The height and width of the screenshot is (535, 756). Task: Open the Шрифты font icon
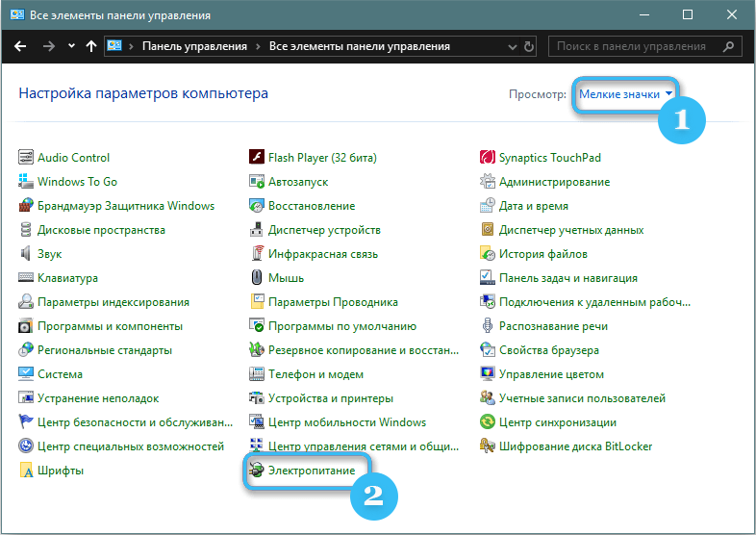pyautogui.click(x=26, y=471)
